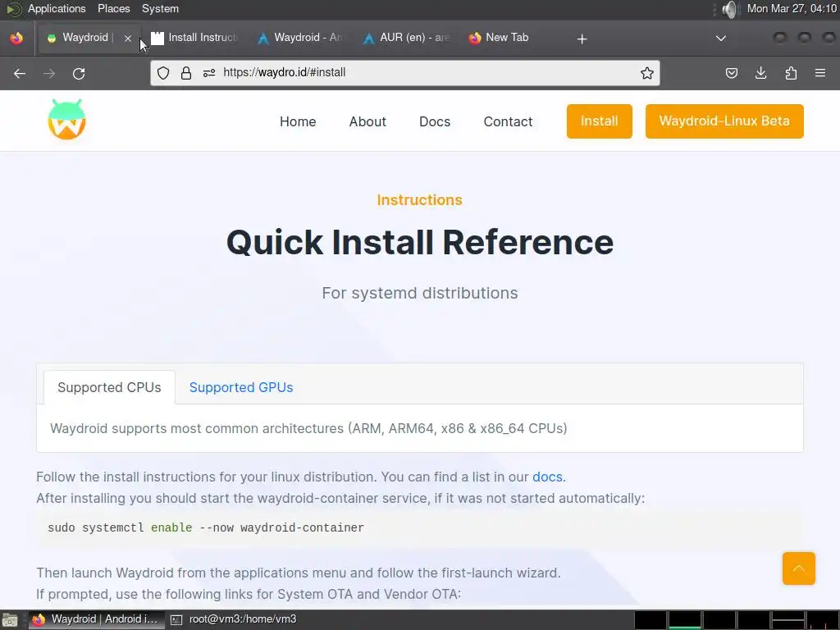Reload the current page
Viewport: 840px width, 630px height.
79,73
